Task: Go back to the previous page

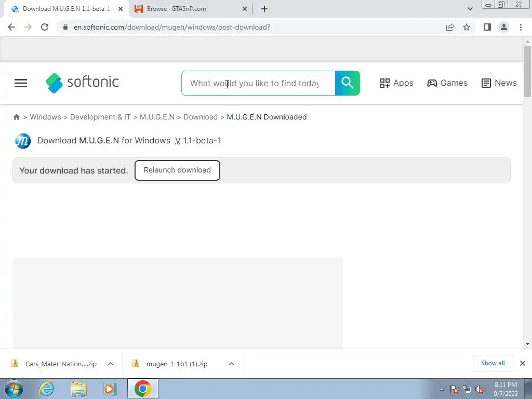Action: [x=11, y=27]
